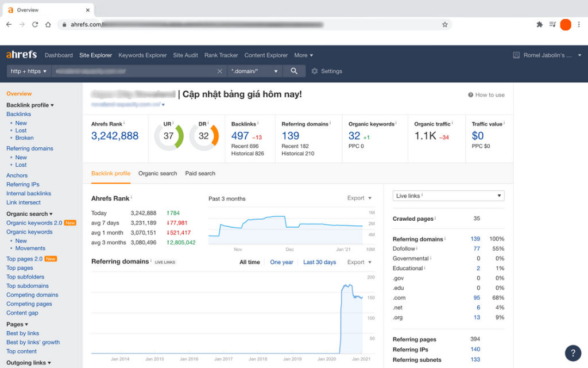Viewport: 588px width, 368px height.
Task: Reload the page with refresh icon
Action: click(x=35, y=25)
